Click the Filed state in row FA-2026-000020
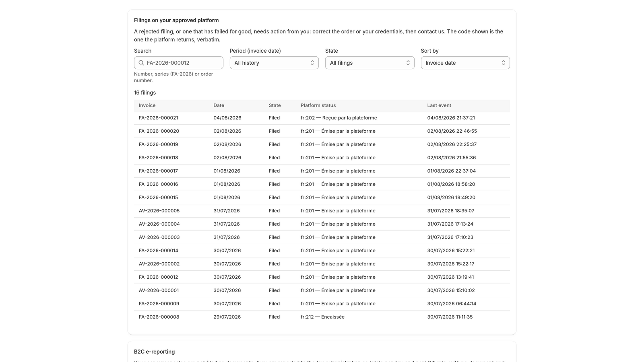Screen dimensions: 644x362 pyautogui.click(x=274, y=131)
